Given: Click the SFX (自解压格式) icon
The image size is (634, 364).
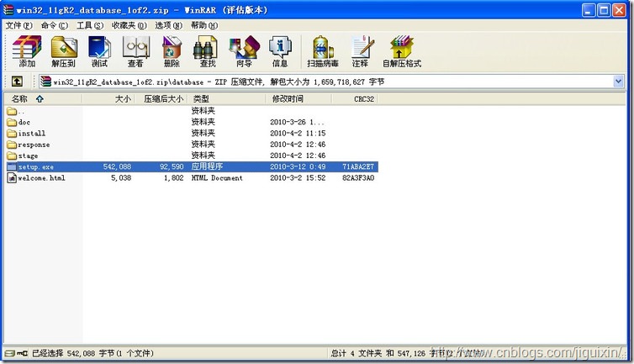Looking at the screenshot, I should tap(402, 51).
